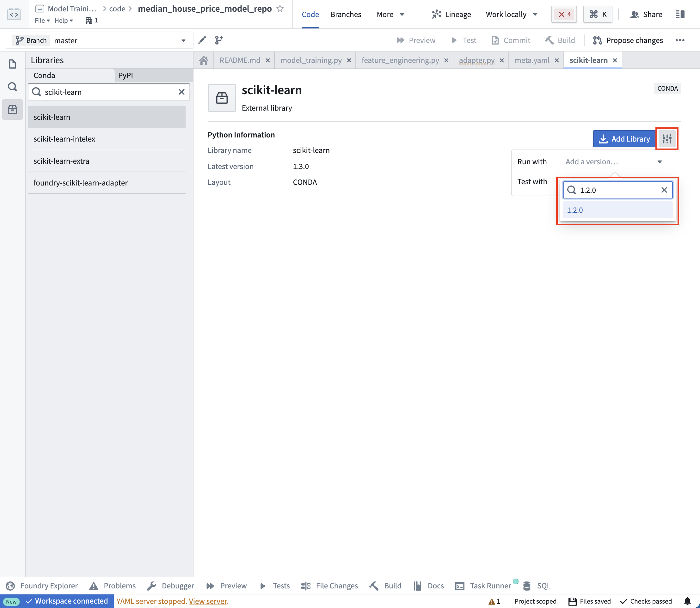This screenshot has height=608, width=700.
Task: Open the Branches tab
Action: [346, 14]
